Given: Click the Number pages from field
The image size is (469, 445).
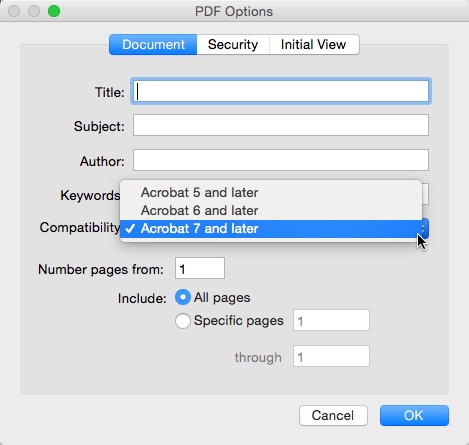Looking at the screenshot, I should point(200,268).
